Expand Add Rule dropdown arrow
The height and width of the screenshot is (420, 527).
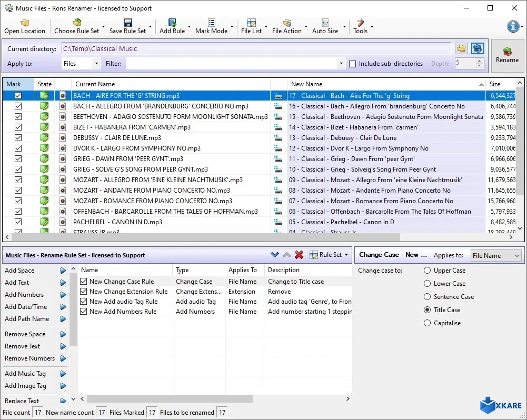pos(189,26)
